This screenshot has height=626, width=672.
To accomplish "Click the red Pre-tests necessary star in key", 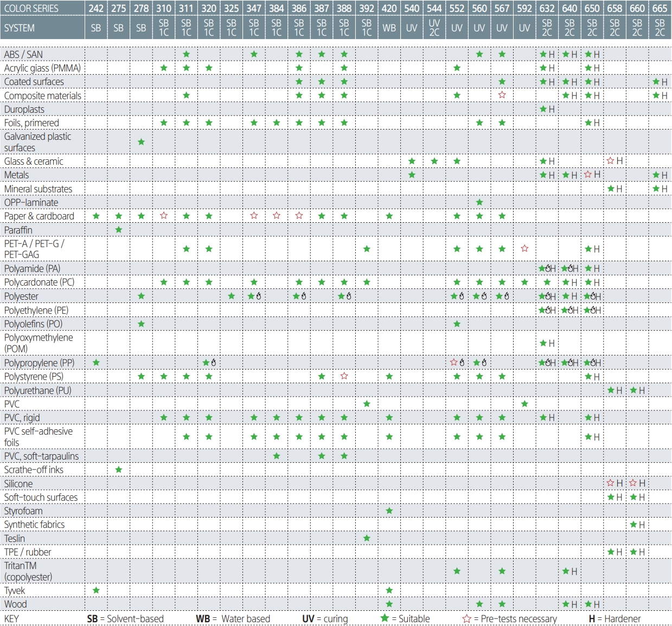I will (466, 619).
